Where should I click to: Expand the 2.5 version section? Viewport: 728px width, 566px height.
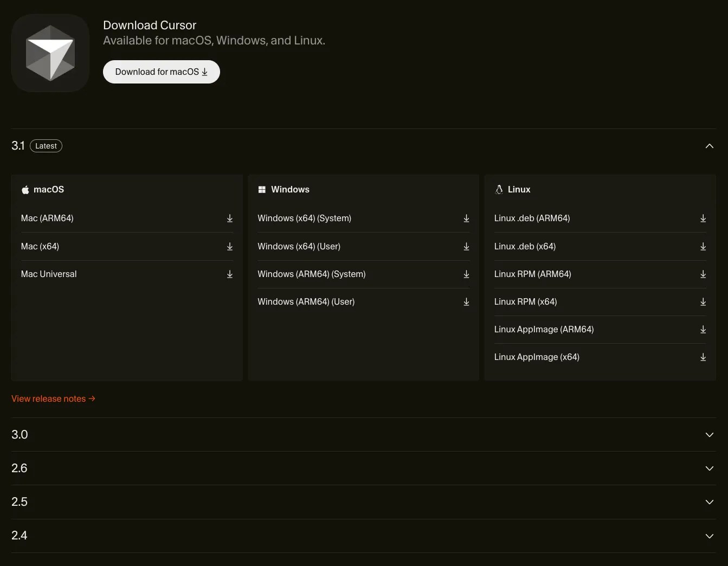tap(709, 502)
